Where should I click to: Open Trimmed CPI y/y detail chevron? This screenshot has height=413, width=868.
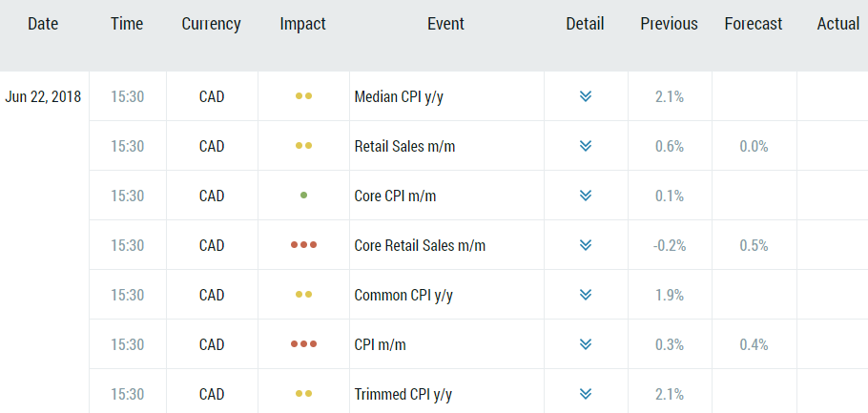coord(586,394)
